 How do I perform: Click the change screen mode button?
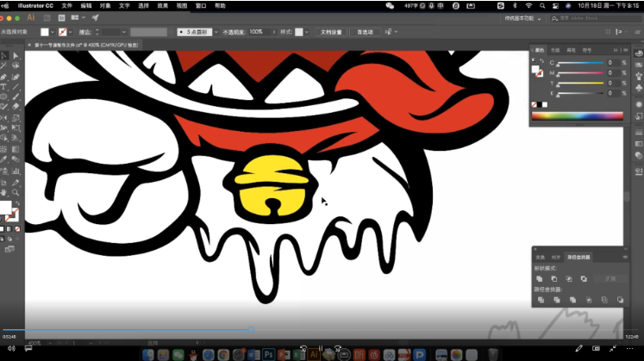click(x=9, y=249)
